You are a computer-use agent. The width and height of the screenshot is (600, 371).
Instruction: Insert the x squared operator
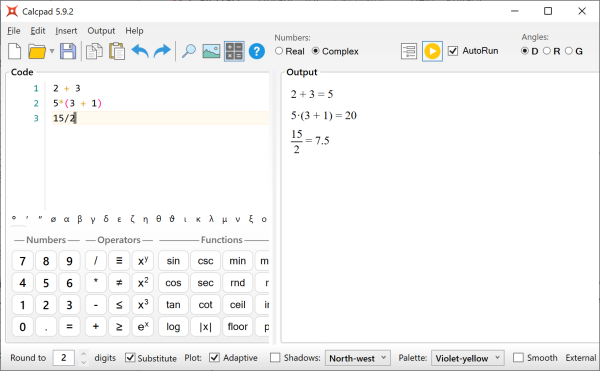pyautogui.click(x=143, y=283)
